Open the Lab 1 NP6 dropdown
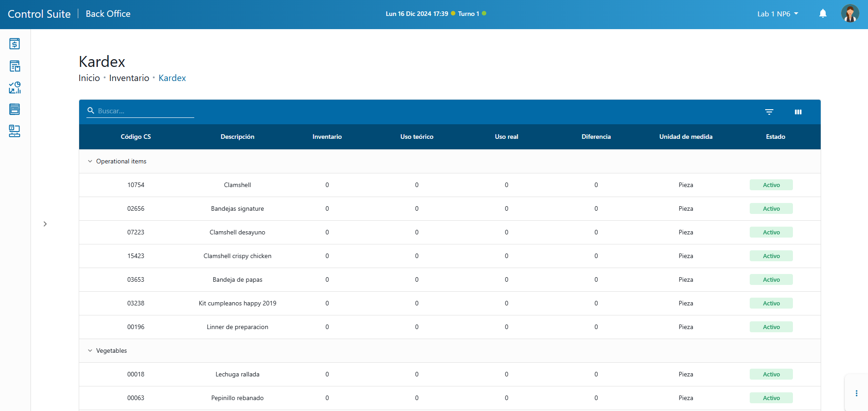Viewport: 868px width, 411px height. (x=777, y=14)
